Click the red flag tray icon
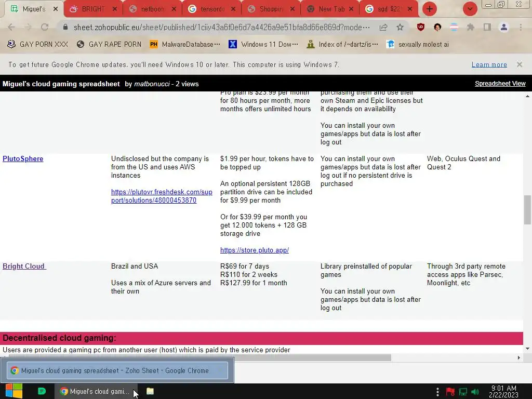532x399 pixels. 450,392
